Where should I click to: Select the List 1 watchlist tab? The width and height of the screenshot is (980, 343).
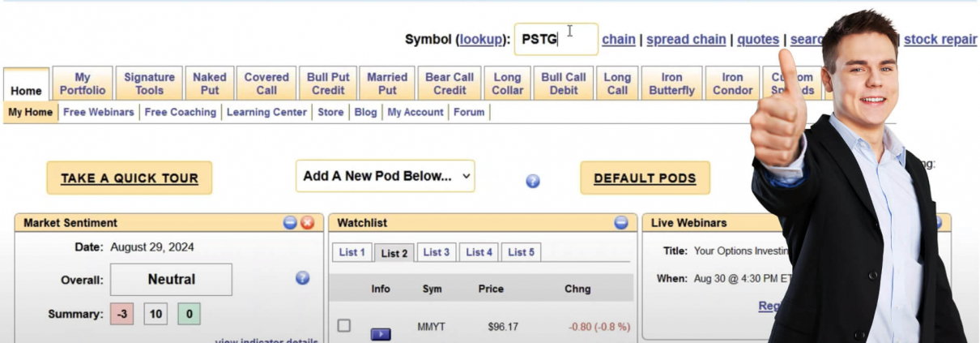[x=352, y=252]
